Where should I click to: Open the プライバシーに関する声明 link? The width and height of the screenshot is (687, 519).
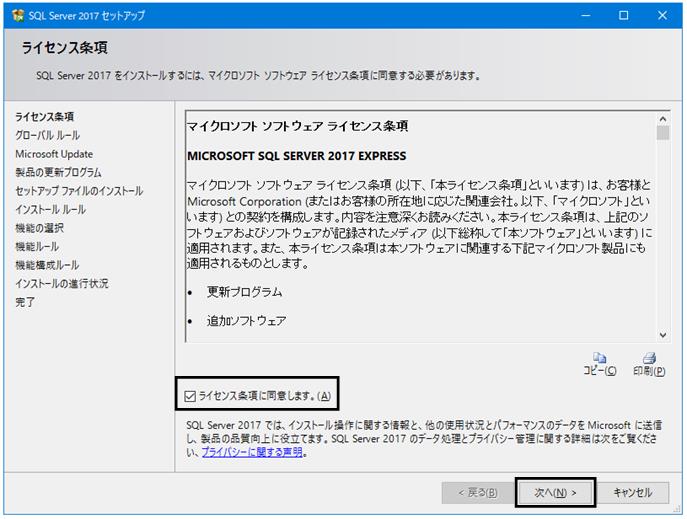[x=252, y=452]
